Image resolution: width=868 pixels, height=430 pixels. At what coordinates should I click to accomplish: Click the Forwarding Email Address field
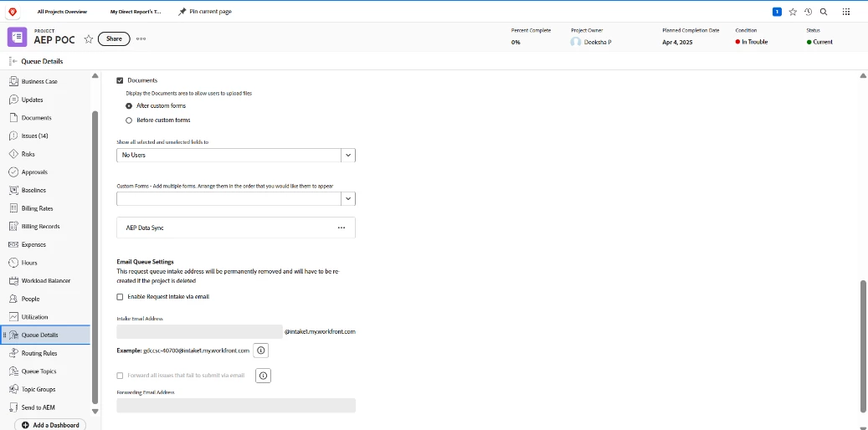(x=236, y=406)
